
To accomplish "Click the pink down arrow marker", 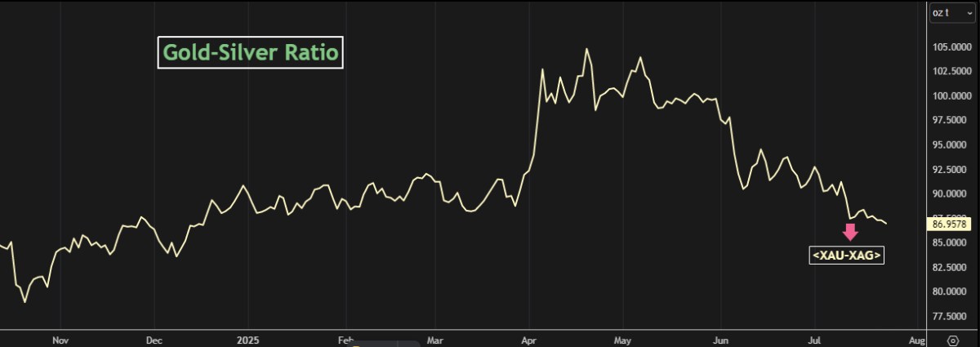I will (851, 233).
